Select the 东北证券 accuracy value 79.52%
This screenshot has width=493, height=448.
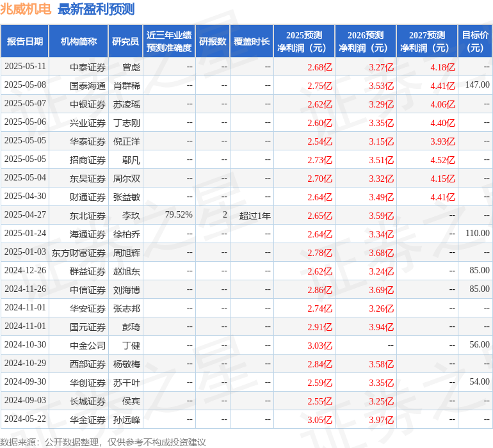coord(179,215)
